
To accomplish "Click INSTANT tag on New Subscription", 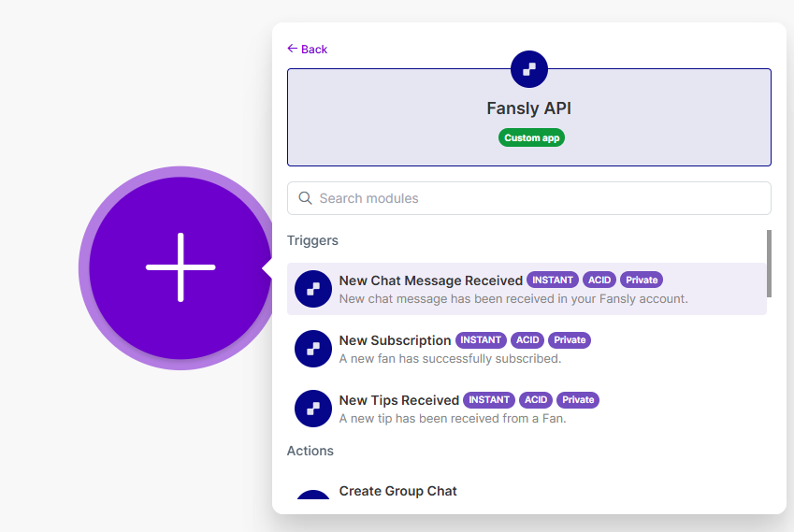I will tap(481, 340).
